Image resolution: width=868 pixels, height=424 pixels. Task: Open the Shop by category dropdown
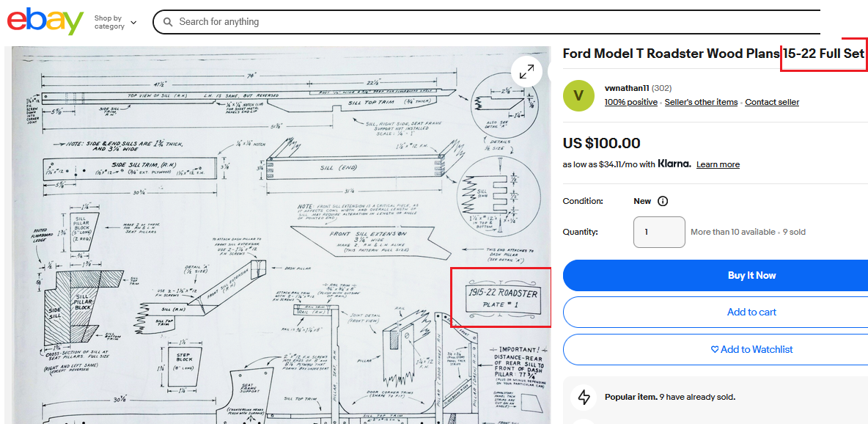[115, 22]
